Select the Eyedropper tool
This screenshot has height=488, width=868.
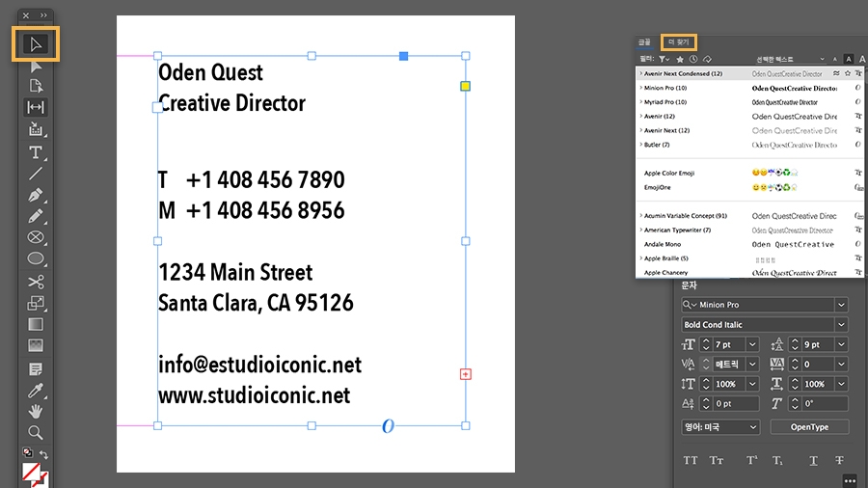[36, 391]
